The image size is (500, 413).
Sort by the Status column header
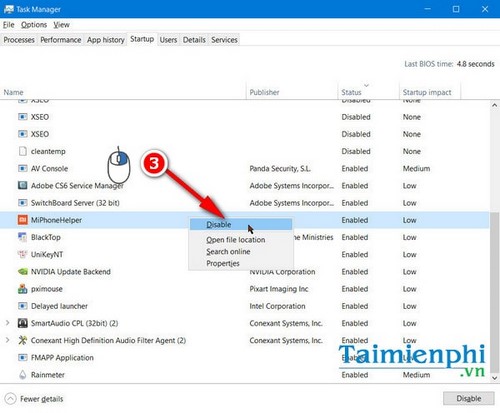click(368, 92)
